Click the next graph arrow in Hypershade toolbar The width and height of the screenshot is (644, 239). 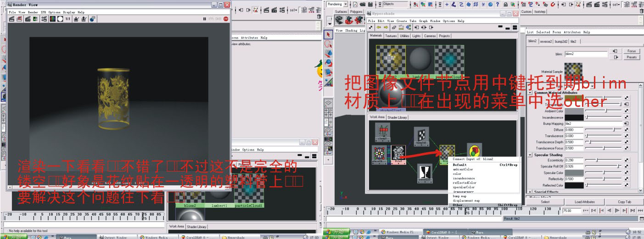[x=386, y=28]
